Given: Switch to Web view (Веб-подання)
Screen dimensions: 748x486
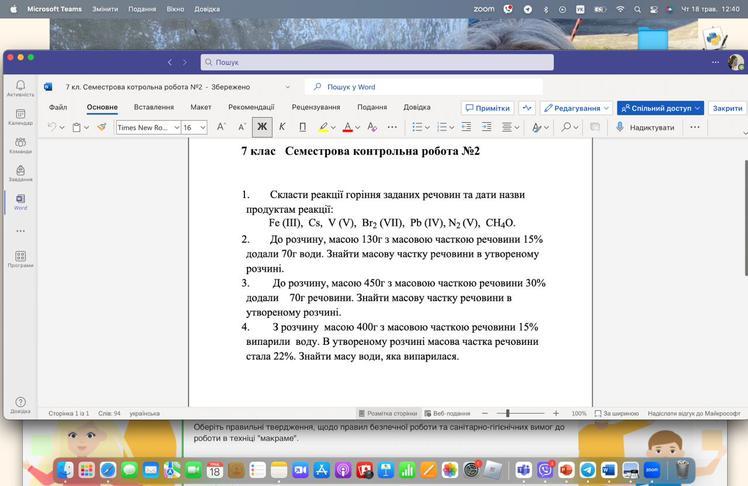Looking at the screenshot, I should [x=447, y=414].
